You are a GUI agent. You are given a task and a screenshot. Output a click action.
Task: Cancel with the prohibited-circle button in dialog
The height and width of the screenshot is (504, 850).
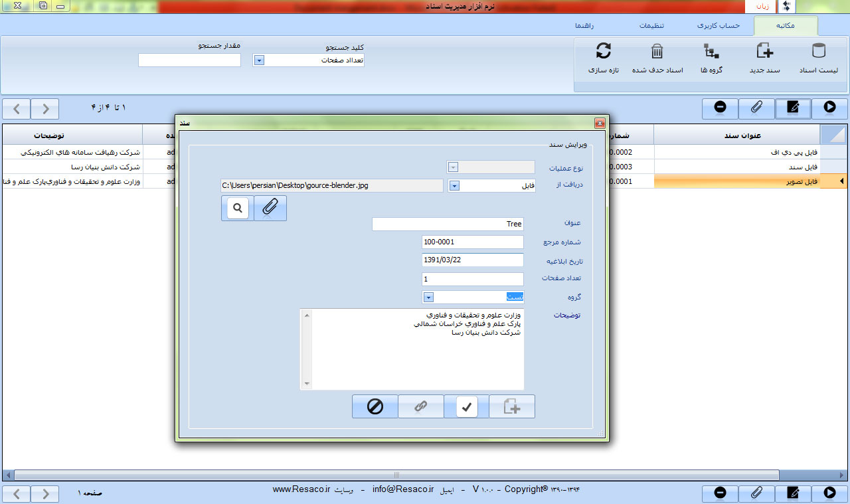[375, 406]
